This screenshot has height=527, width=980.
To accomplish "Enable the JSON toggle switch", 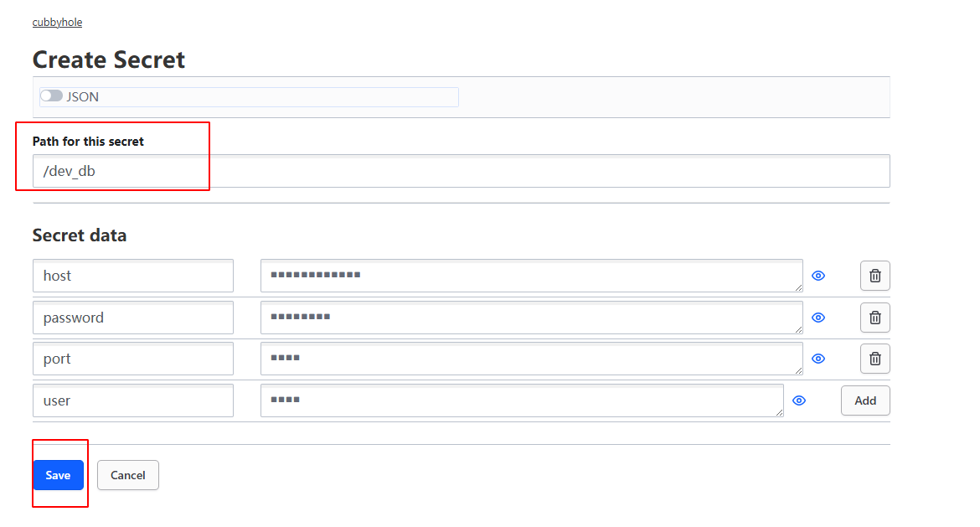I will click(51, 96).
